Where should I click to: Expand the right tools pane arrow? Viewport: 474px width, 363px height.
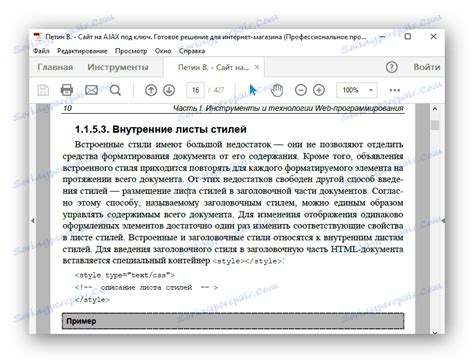point(443,220)
